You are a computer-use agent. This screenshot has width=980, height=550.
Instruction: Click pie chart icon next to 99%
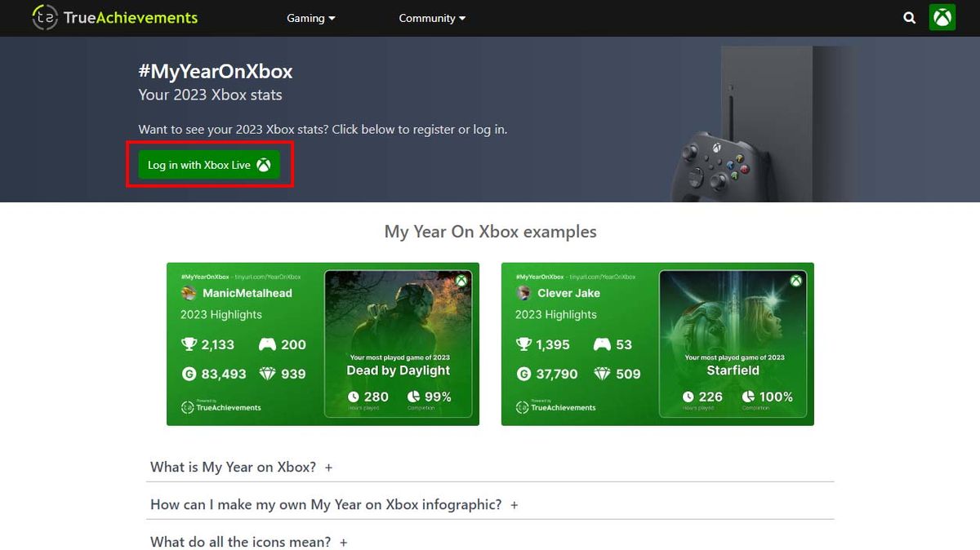click(414, 397)
